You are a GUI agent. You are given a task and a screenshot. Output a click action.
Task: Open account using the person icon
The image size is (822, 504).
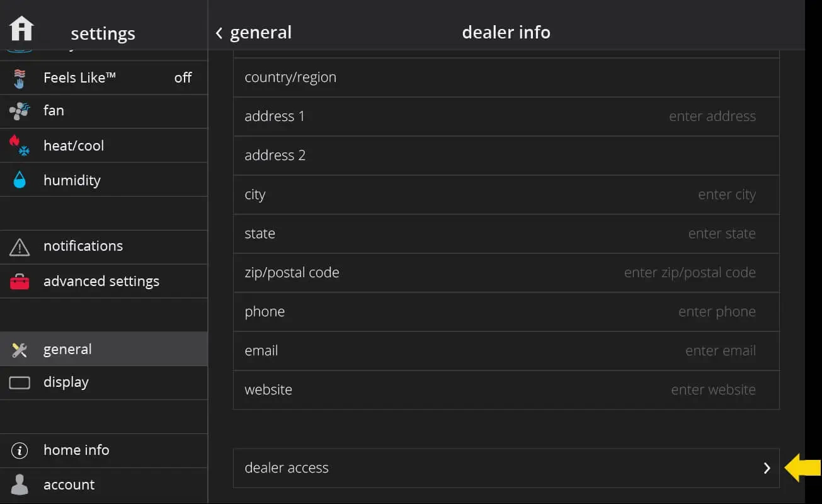(20, 484)
